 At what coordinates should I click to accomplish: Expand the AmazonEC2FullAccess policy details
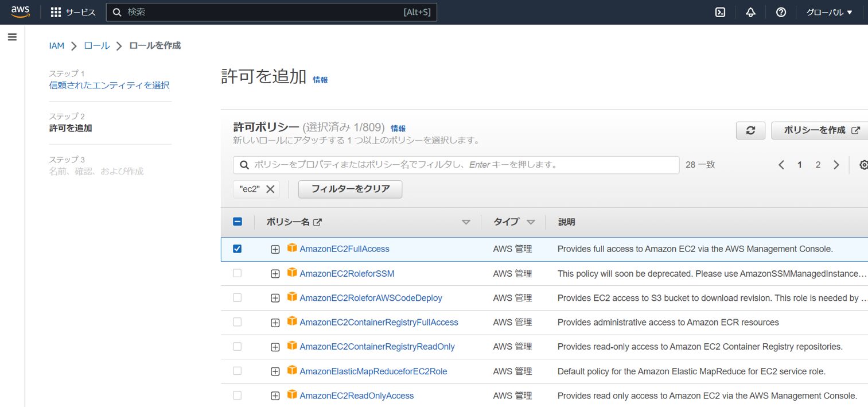click(x=275, y=249)
